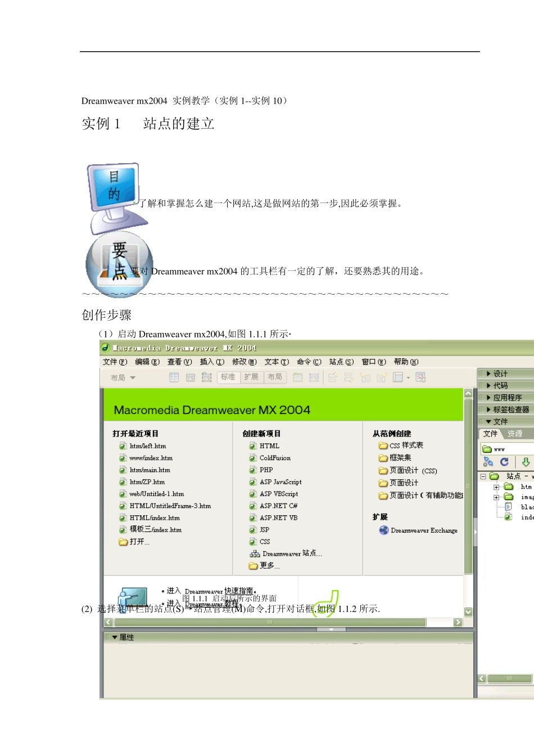Open recent file www/index.htm
Viewport: 534px width, 756px height.
click(151, 458)
